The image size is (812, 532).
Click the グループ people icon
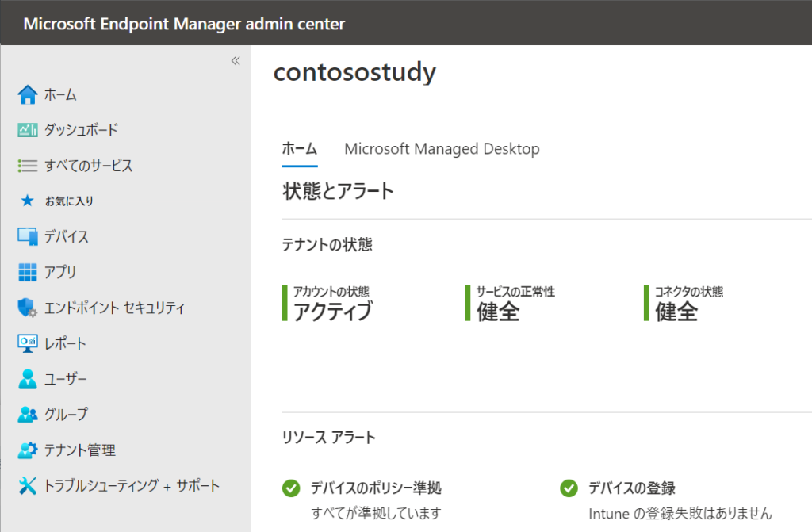pyautogui.click(x=28, y=415)
